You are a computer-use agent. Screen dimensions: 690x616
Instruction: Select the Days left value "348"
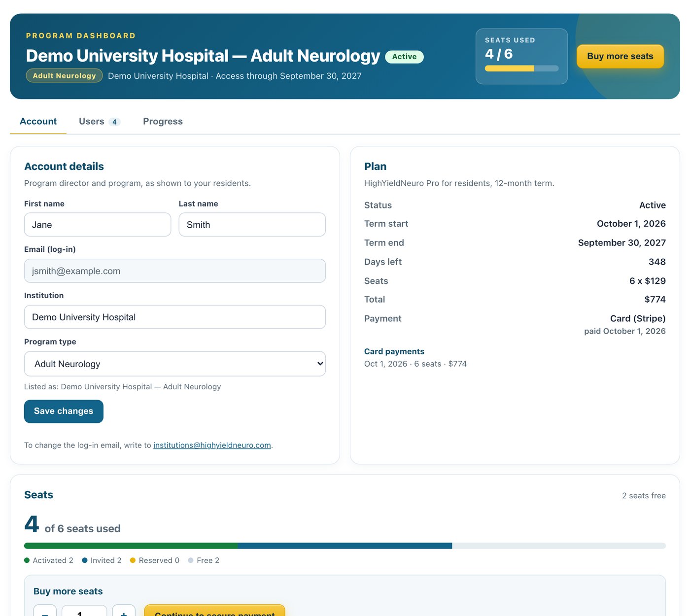657,262
